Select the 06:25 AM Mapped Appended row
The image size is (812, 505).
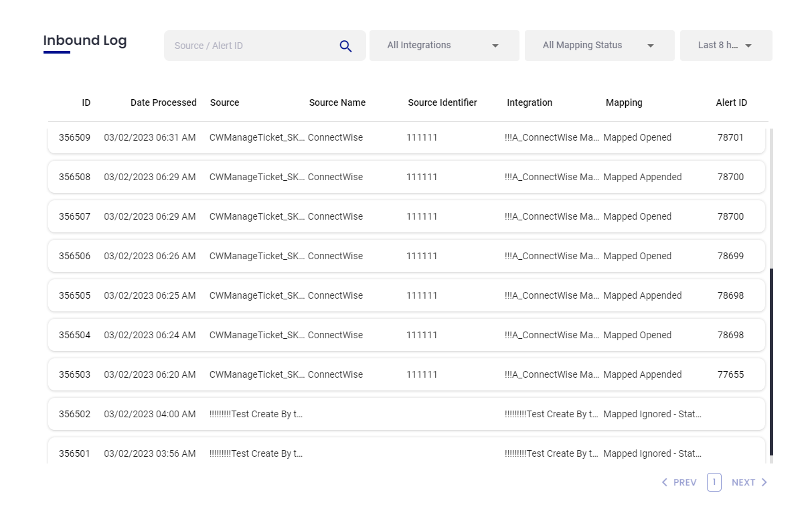click(x=406, y=296)
